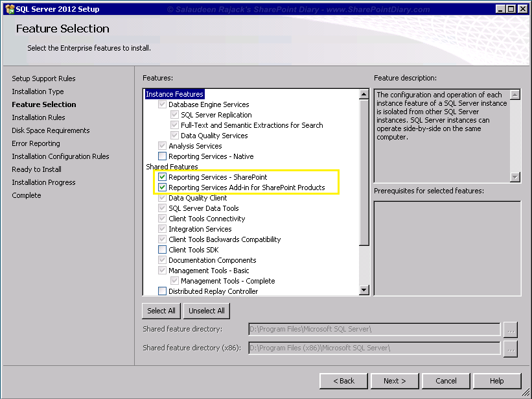Select Complete step in sidebar
The image size is (532, 399).
(26, 195)
